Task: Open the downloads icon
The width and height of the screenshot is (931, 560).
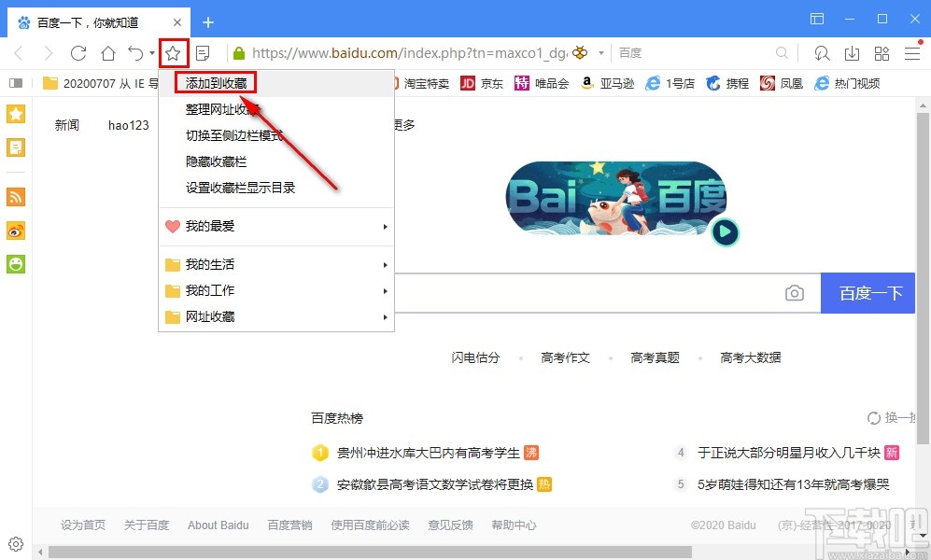Action: (x=852, y=53)
